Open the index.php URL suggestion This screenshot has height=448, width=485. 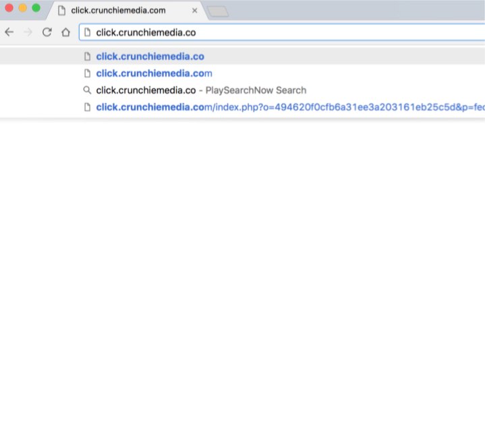pos(283,107)
